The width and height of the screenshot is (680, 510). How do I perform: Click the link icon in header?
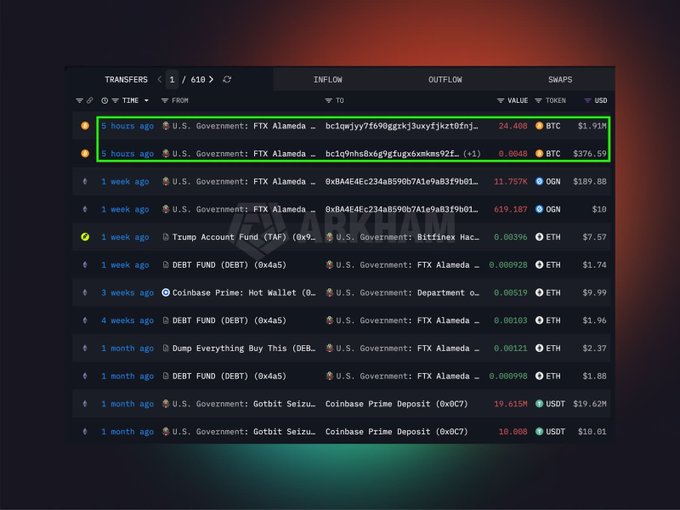click(x=90, y=101)
